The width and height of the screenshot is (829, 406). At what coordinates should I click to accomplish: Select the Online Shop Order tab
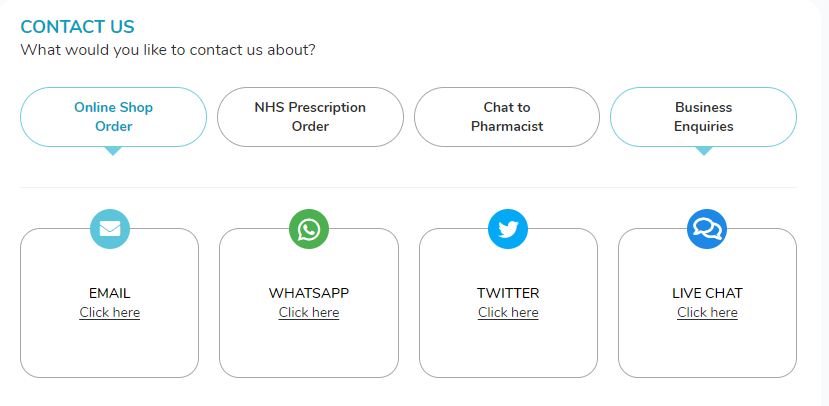pos(113,117)
